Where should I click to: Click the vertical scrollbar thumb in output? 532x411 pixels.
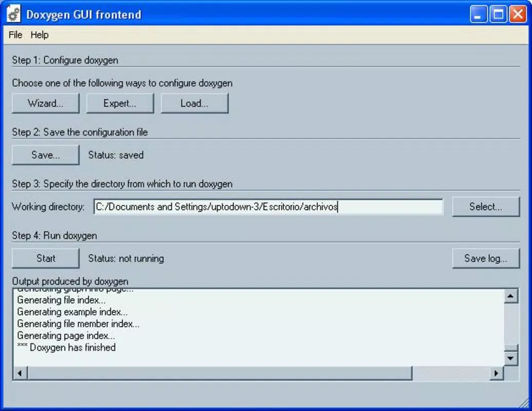pos(510,348)
